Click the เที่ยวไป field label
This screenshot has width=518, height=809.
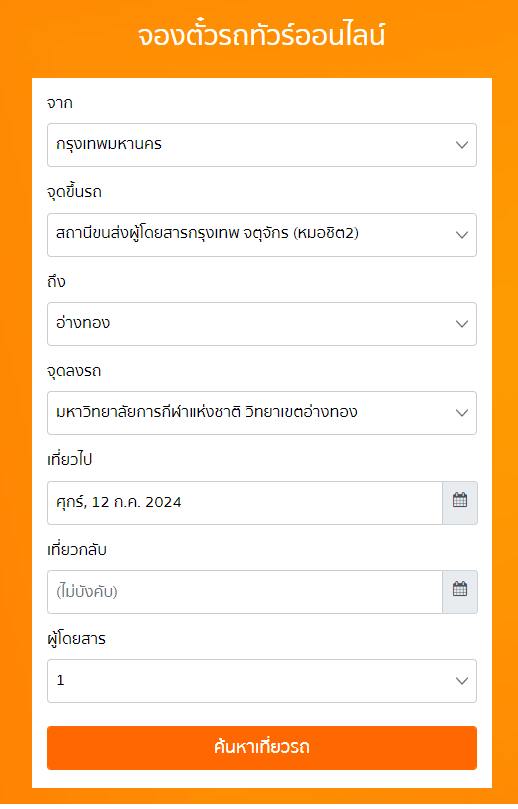click(x=69, y=459)
